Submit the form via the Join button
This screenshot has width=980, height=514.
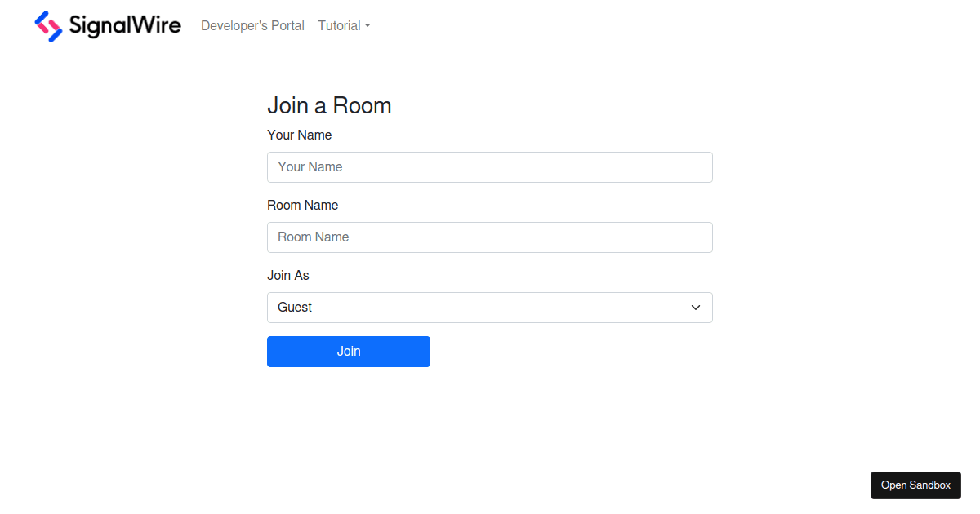(349, 351)
